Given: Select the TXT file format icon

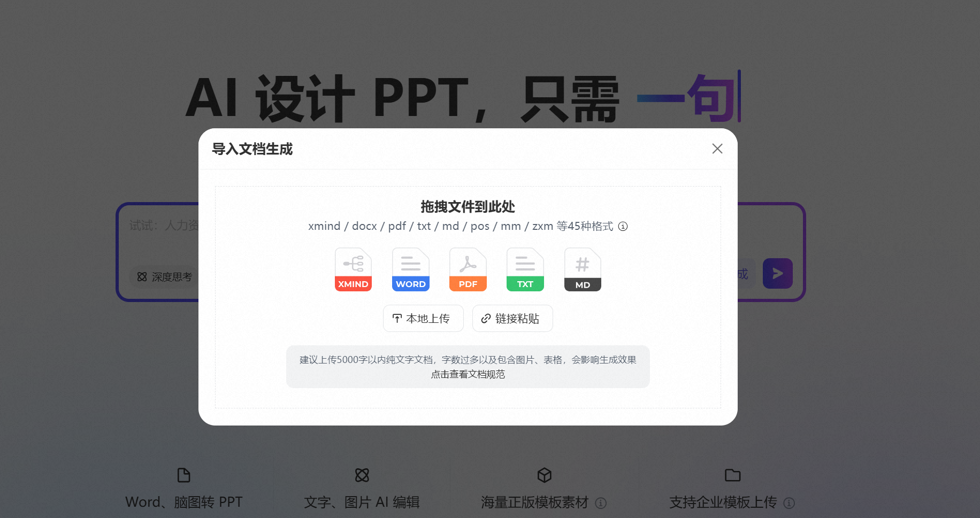Looking at the screenshot, I should click(x=525, y=269).
